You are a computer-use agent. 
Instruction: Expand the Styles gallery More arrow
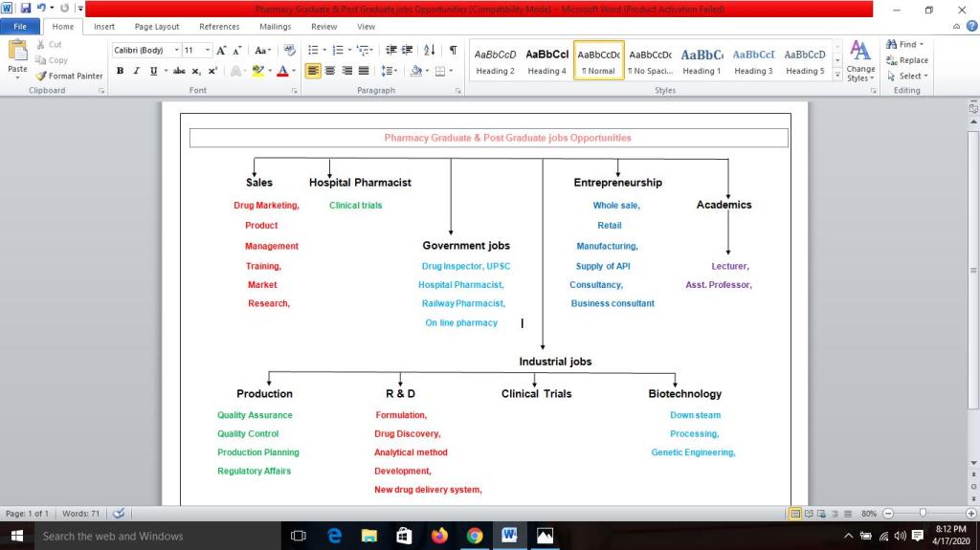839,74
